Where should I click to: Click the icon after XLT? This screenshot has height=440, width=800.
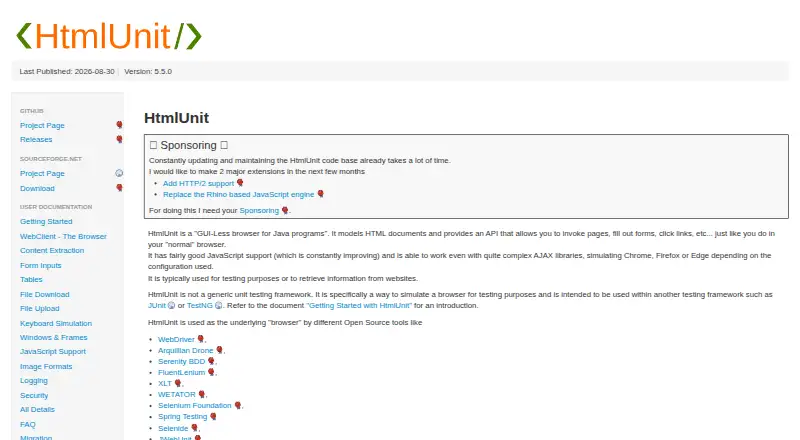[x=178, y=383]
